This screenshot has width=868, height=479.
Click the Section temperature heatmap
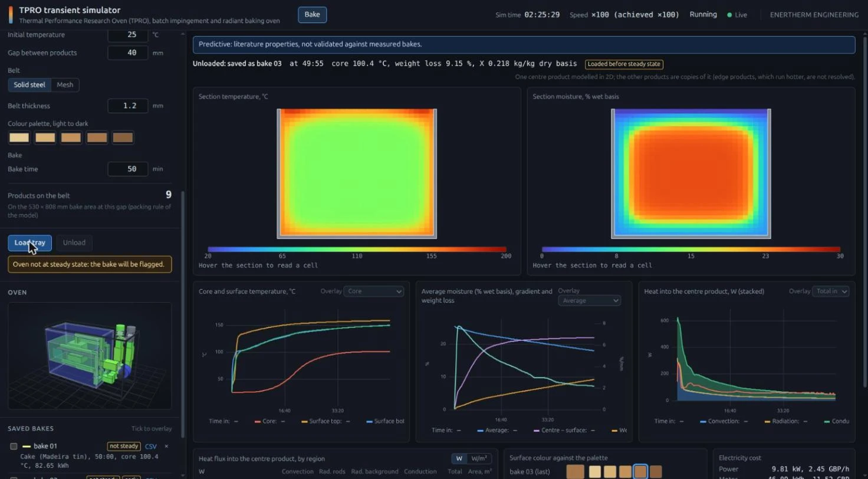click(357, 173)
